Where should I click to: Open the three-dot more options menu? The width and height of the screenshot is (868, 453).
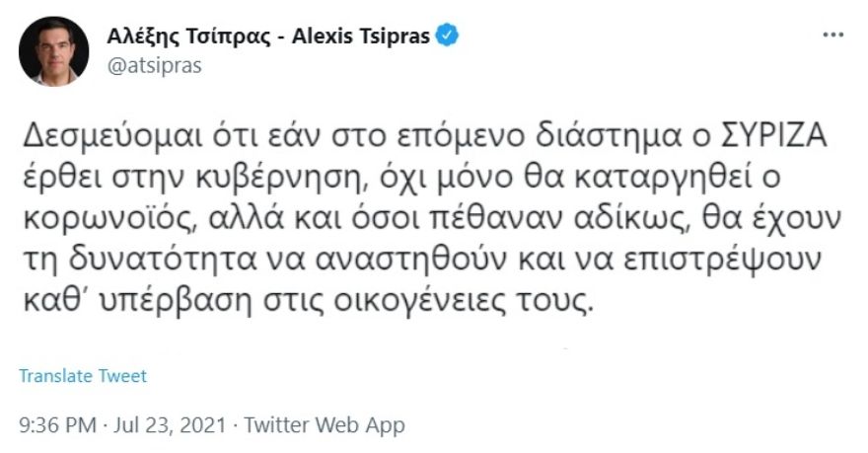[833, 37]
